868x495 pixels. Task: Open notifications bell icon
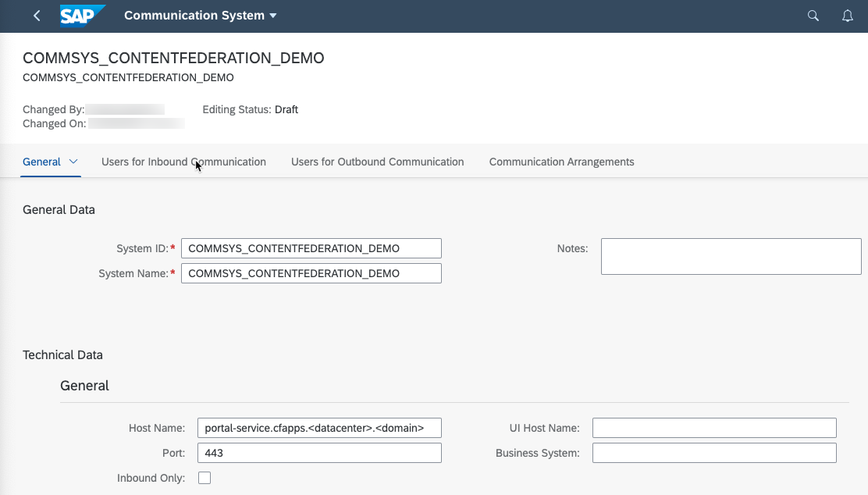pos(848,16)
